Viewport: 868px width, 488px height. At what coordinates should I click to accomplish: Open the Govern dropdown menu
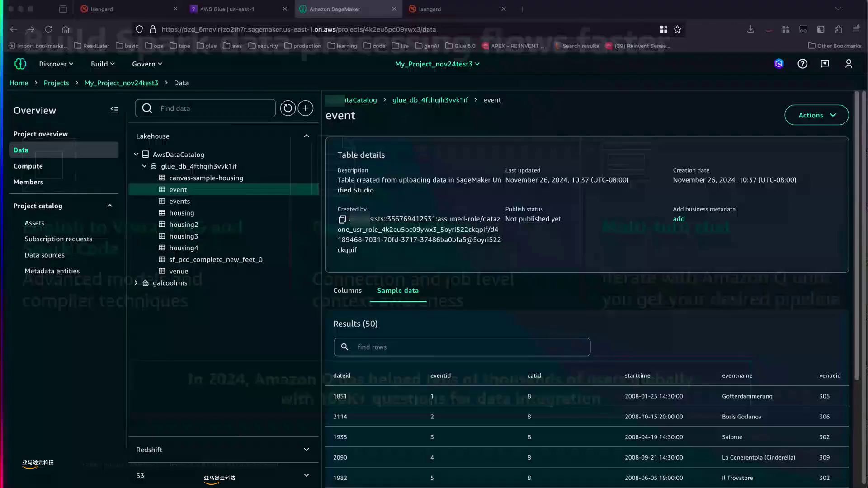147,64
